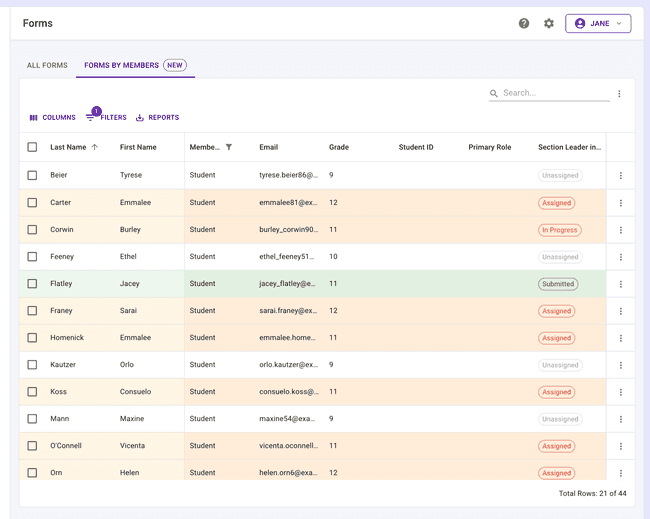
Task: Open the FILTERS panel
Action: 107,116
